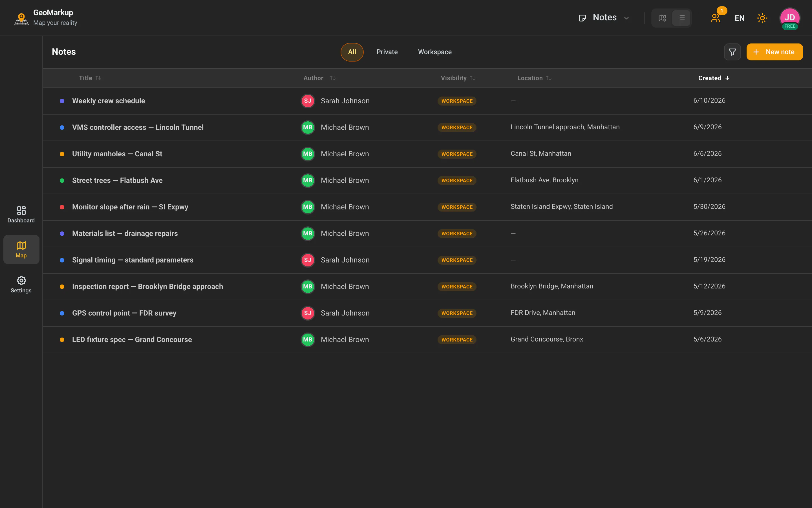Click location FDR Drive, Manhattan

[x=542, y=313]
